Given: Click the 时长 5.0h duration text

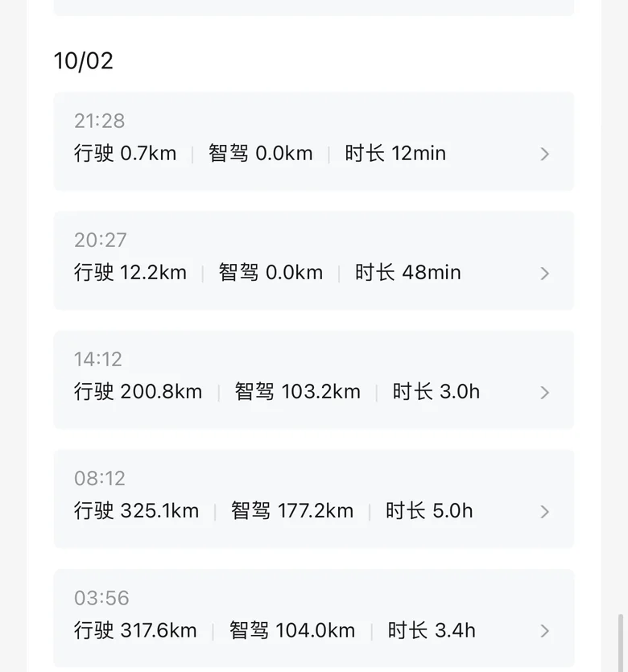Looking at the screenshot, I should click(429, 511).
